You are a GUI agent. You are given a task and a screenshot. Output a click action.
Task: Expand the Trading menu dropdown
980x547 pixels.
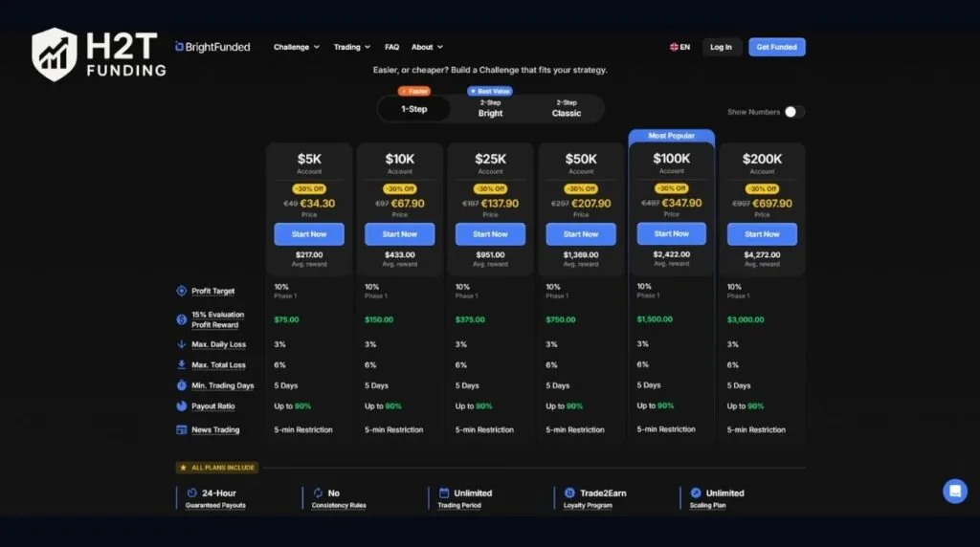coord(352,47)
